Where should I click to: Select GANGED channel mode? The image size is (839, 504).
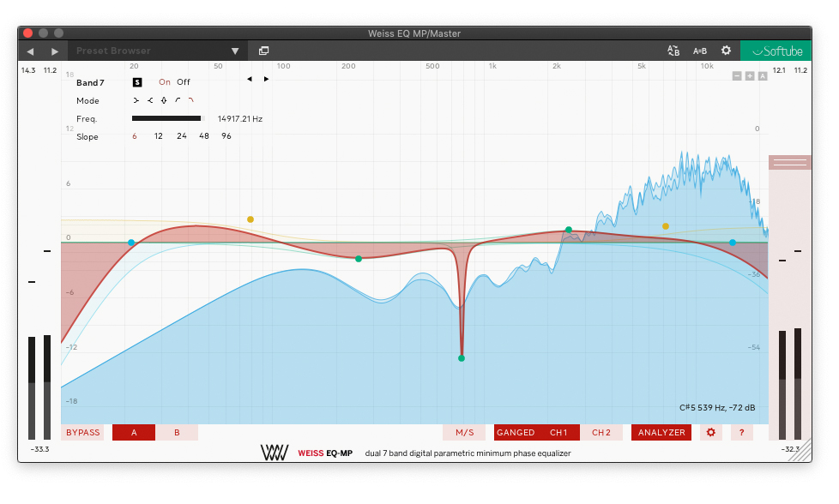click(x=516, y=432)
